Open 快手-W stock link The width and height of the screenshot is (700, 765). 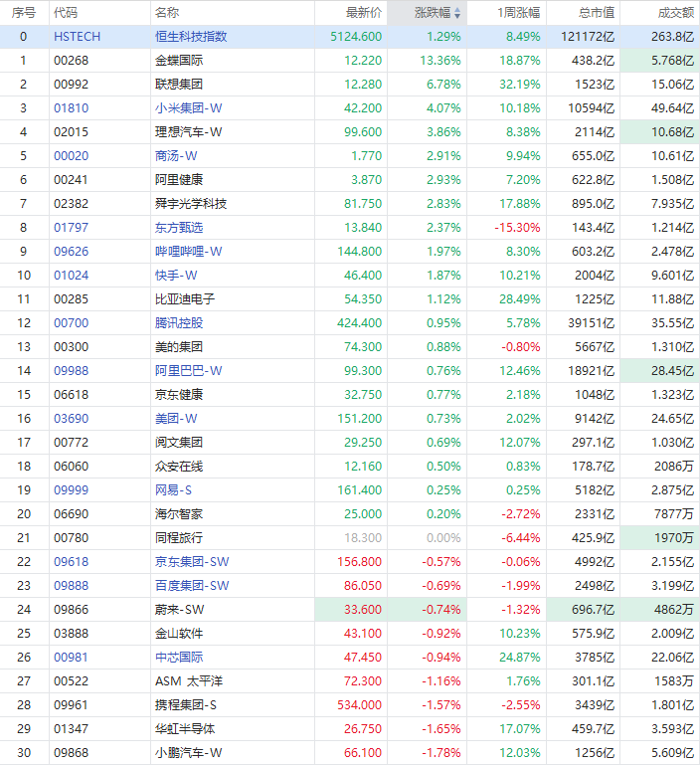pyautogui.click(x=176, y=276)
